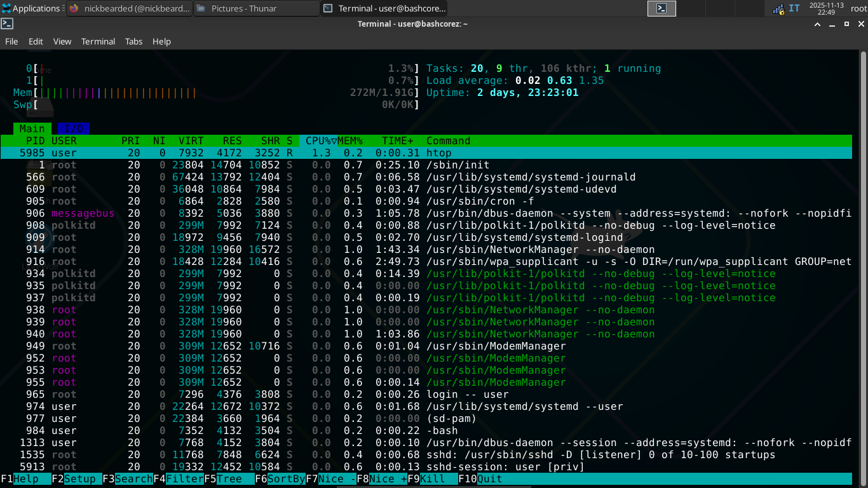The height and width of the screenshot is (488, 868).
Task: Click the terminal window menu icon in the title bar
Action: coord(7,24)
